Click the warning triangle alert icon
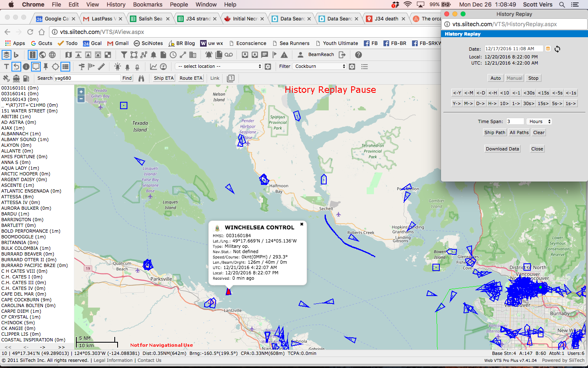This screenshot has height=368, width=588. [x=284, y=54]
